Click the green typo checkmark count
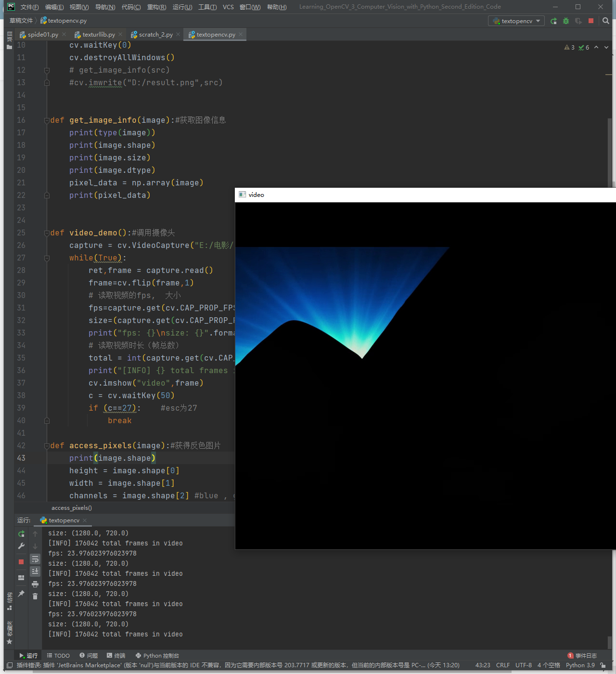This screenshot has width=616, height=674. [x=584, y=47]
